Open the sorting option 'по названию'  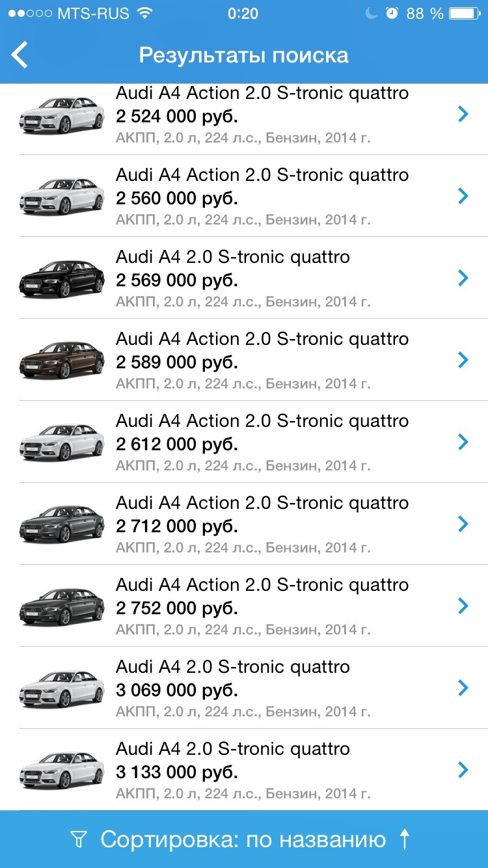tap(243, 839)
